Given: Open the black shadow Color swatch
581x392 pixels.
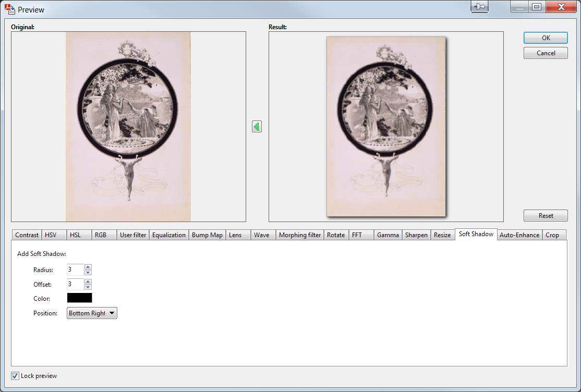Looking at the screenshot, I should click(79, 298).
